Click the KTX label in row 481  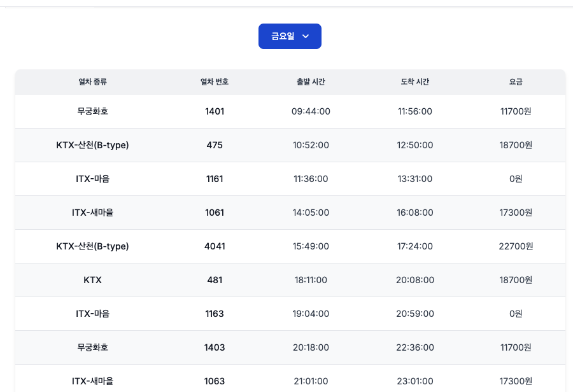(x=92, y=280)
